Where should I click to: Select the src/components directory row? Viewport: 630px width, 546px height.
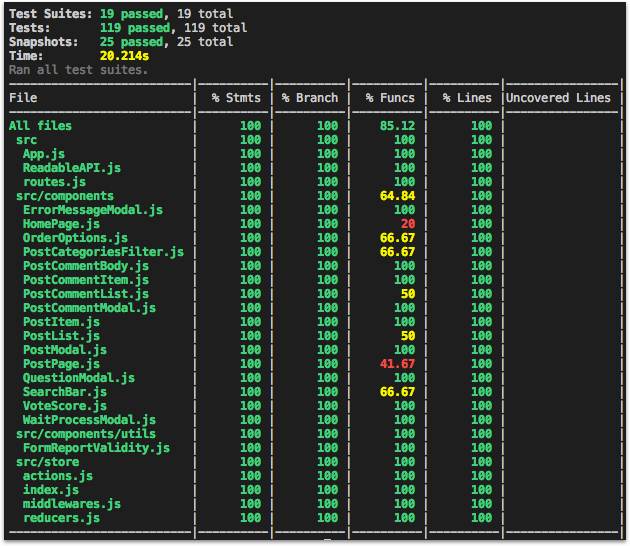65,196
